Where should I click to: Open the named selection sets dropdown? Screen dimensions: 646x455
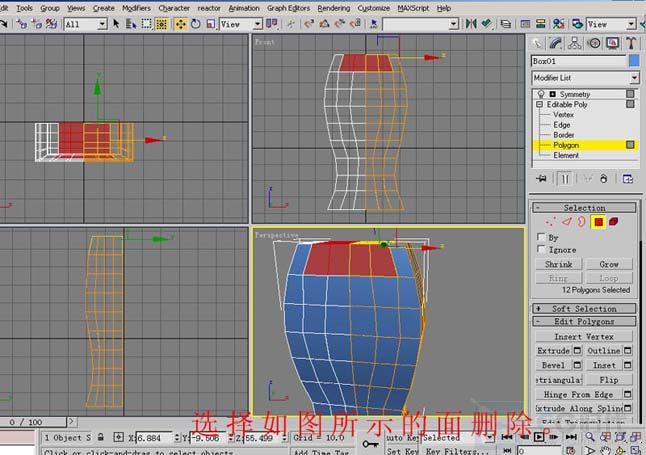[x=454, y=24]
